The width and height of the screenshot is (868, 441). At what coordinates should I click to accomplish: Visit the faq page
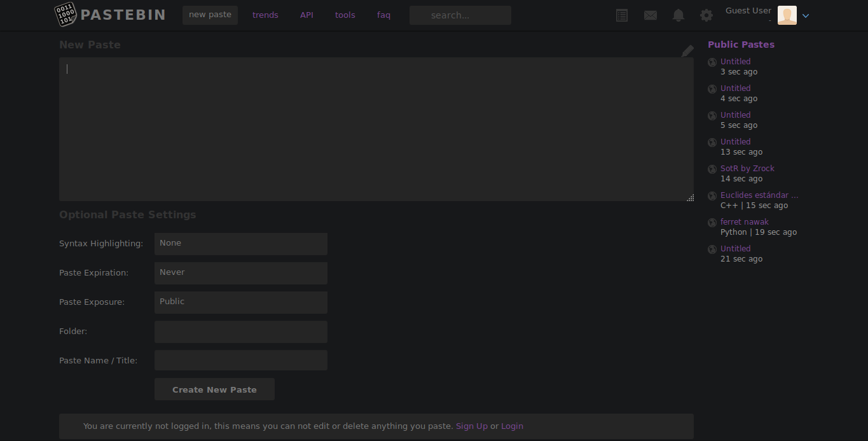[x=383, y=15]
